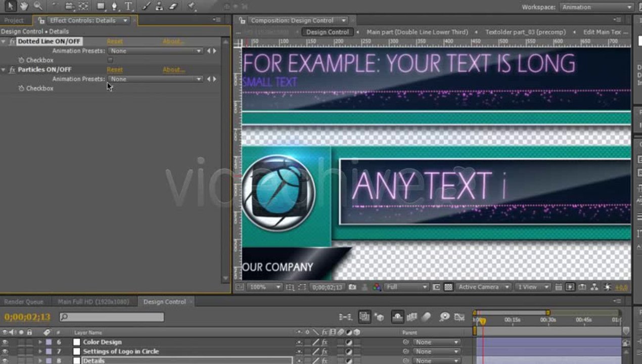Image resolution: width=642 pixels, height=364 pixels.
Task: Click the snapshot camera icon in viewer
Action: 352,287
